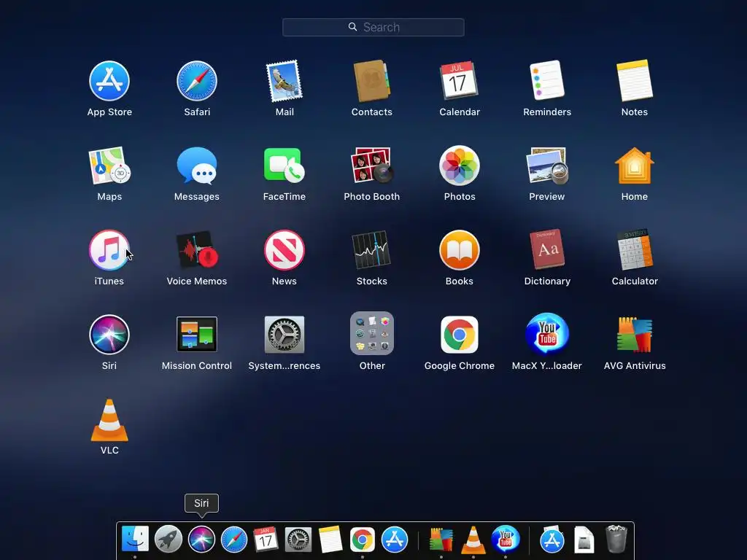Open YouTube downloader in the Dock
Image resolution: width=747 pixels, height=560 pixels.
(506, 540)
